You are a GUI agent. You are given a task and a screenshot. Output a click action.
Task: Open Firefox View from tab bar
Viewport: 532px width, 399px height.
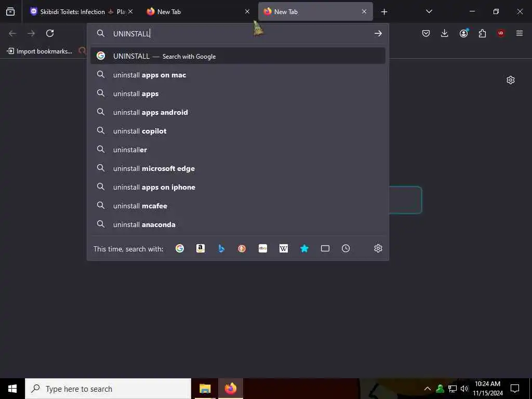[10, 12]
